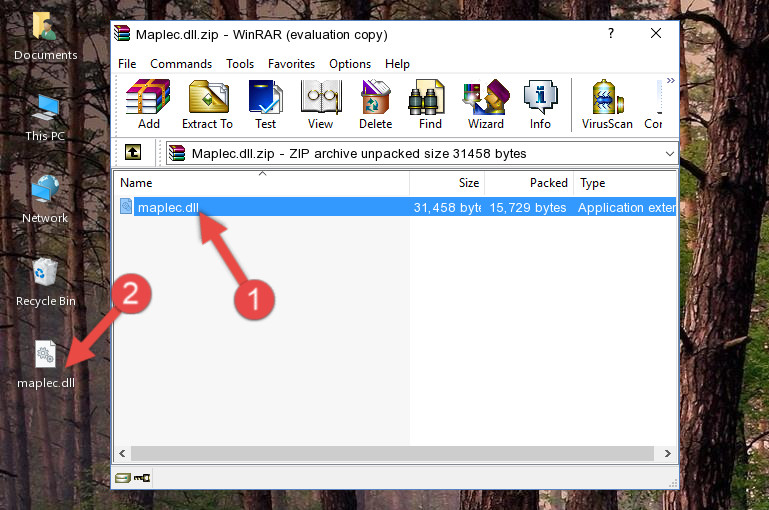769x510 pixels.
Task: Sort list by Size column
Action: click(x=447, y=183)
